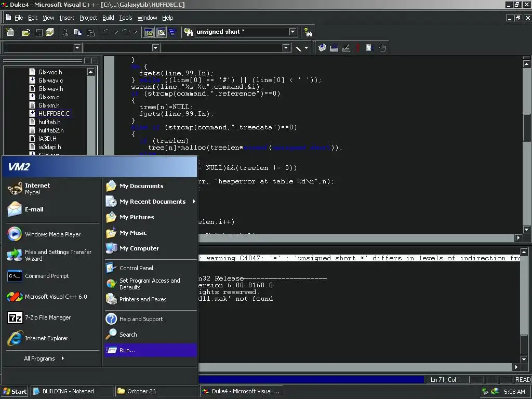Open the Insert menu
532x399 pixels.
pyautogui.click(x=67, y=18)
